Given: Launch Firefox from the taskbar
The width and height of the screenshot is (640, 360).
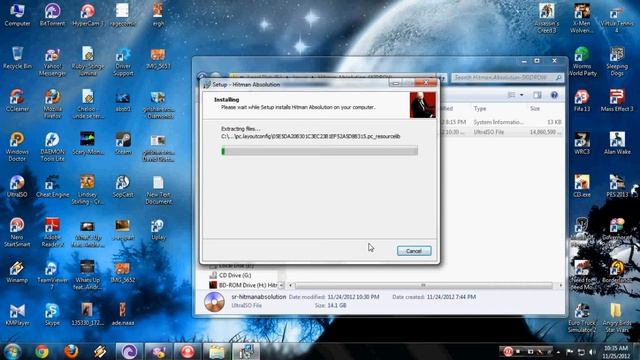Looking at the screenshot, I should (71, 351).
